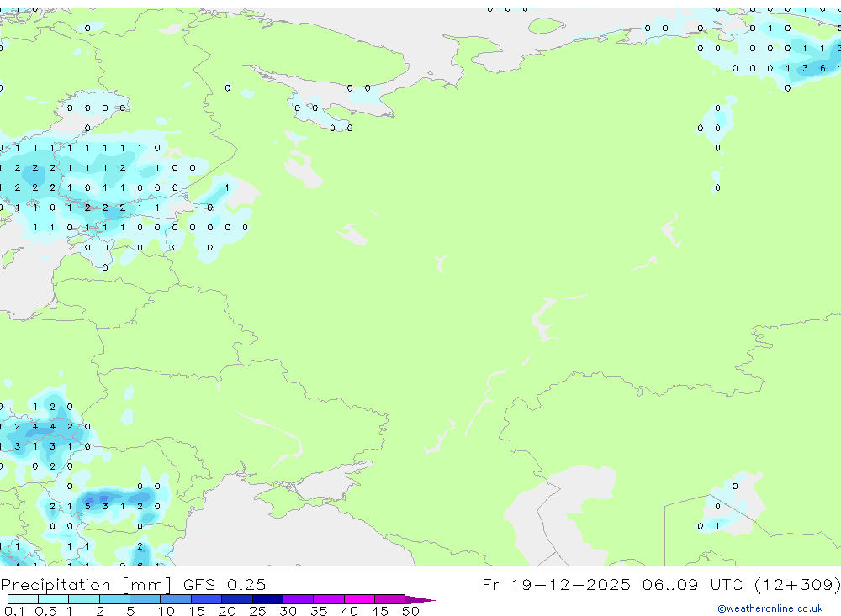
Task: Click the '5' precipitation value on the map
Action: [87, 506]
